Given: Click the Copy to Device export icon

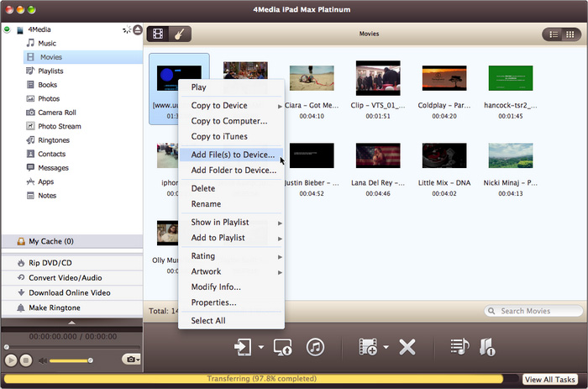Looking at the screenshot, I should pyautogui.click(x=244, y=346).
